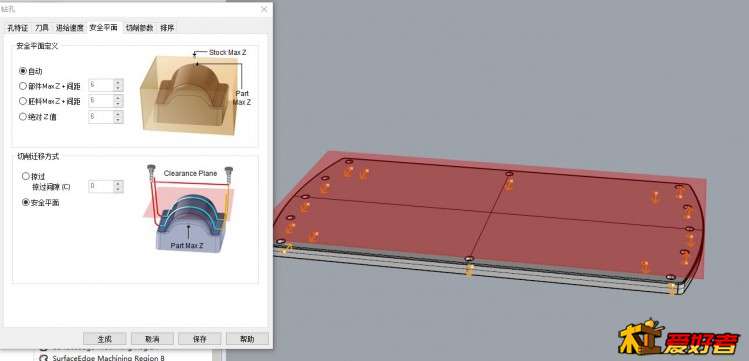The width and height of the screenshot is (749, 361).
Task: Open the 排序 tab
Action: coord(167,28)
